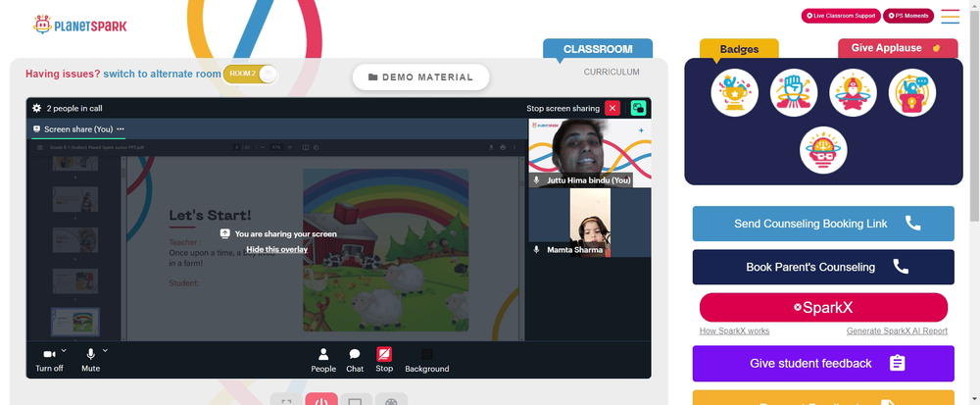Click Send Counseling Booking Link

[823, 224]
